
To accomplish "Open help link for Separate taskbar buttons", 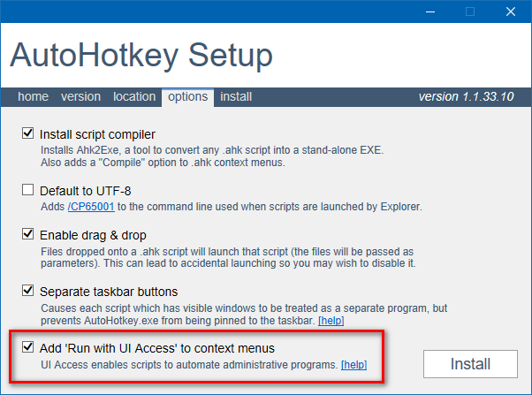I will click(331, 320).
